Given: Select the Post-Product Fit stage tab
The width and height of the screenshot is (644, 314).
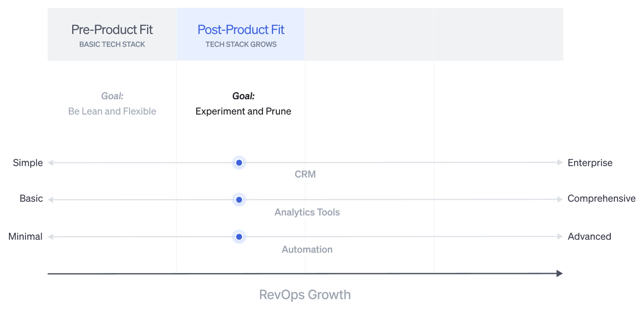Looking at the screenshot, I should tap(241, 34).
